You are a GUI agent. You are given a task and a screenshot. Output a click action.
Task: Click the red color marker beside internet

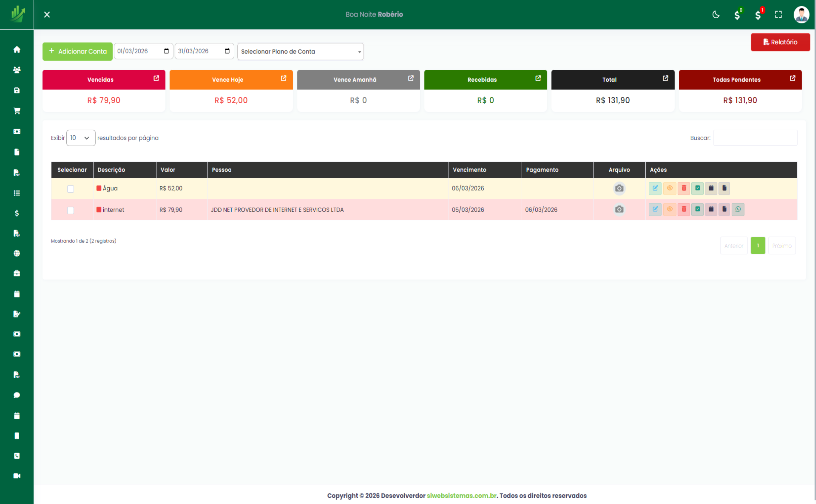pos(99,210)
